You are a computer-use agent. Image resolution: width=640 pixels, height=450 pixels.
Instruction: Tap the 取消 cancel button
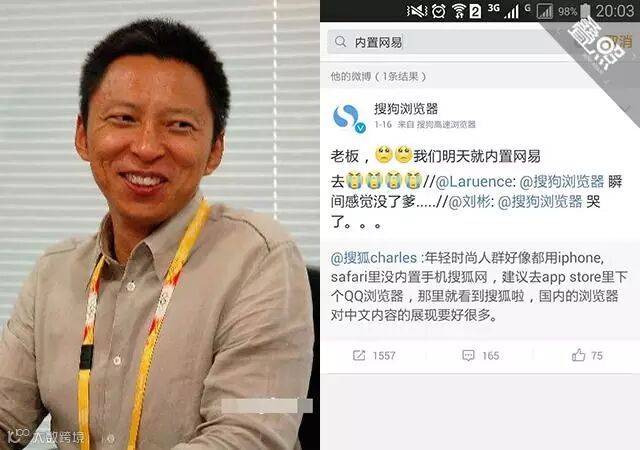tap(618, 41)
